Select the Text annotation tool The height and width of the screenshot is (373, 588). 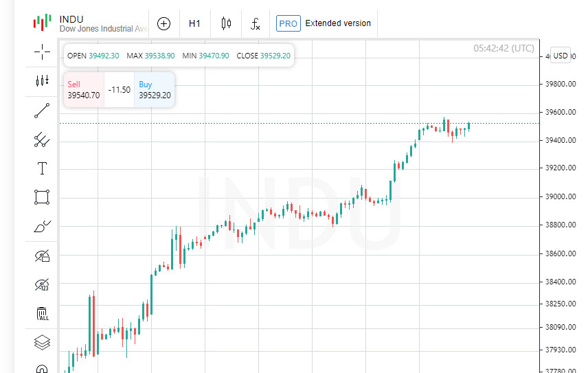tap(42, 168)
